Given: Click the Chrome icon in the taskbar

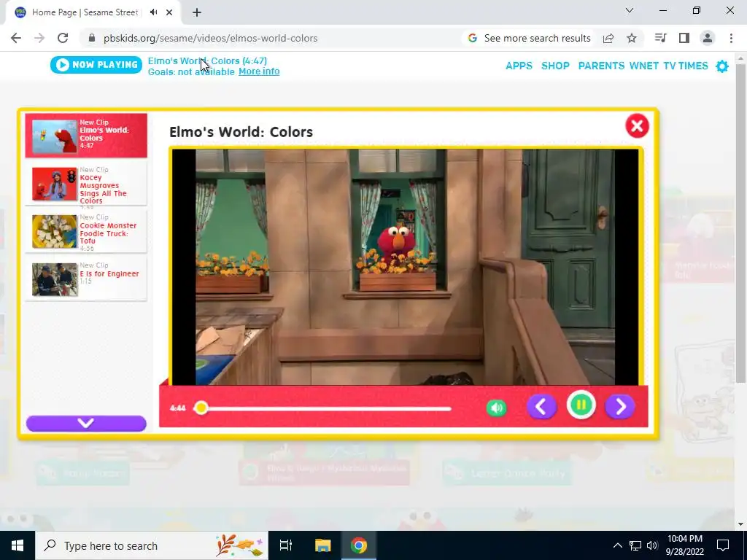Looking at the screenshot, I should [x=359, y=545].
